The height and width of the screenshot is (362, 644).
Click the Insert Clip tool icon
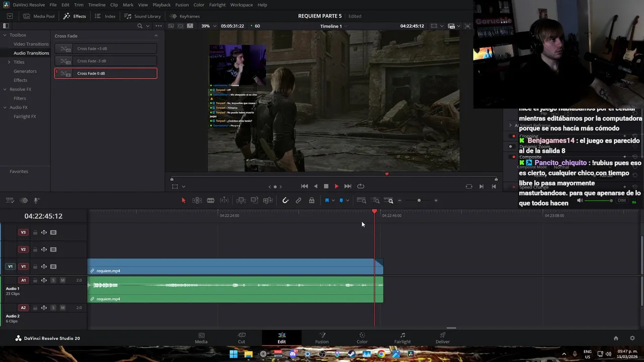[x=241, y=201]
